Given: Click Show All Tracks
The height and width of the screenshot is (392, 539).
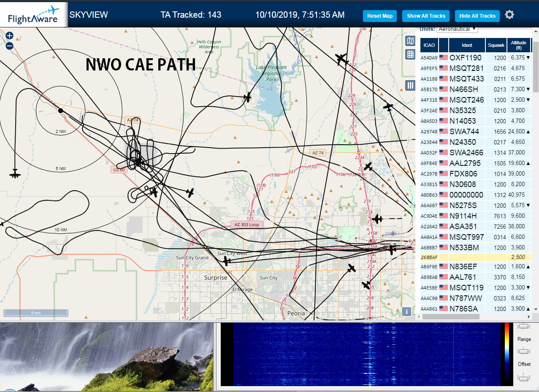Looking at the screenshot, I should (x=426, y=16).
